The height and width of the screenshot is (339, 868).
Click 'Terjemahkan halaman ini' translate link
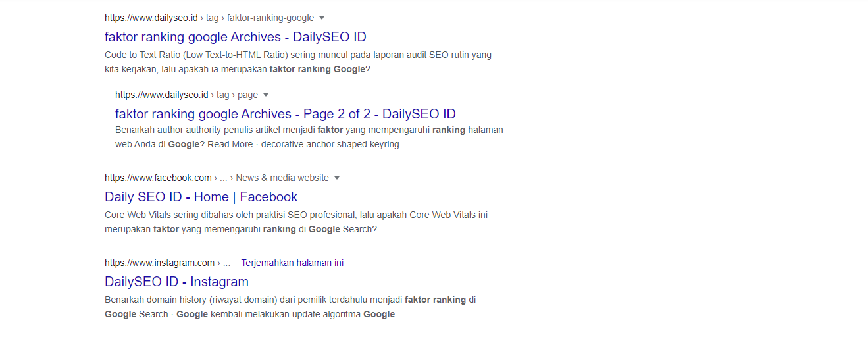pyautogui.click(x=292, y=263)
